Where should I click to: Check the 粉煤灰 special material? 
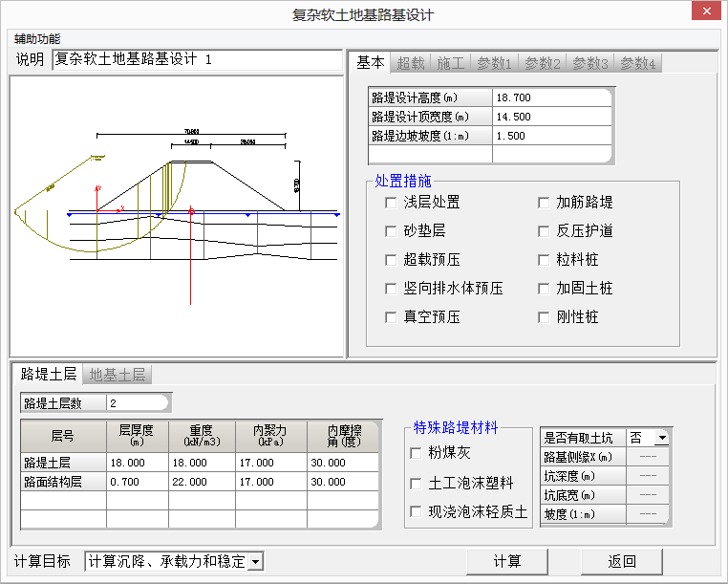coord(416,453)
